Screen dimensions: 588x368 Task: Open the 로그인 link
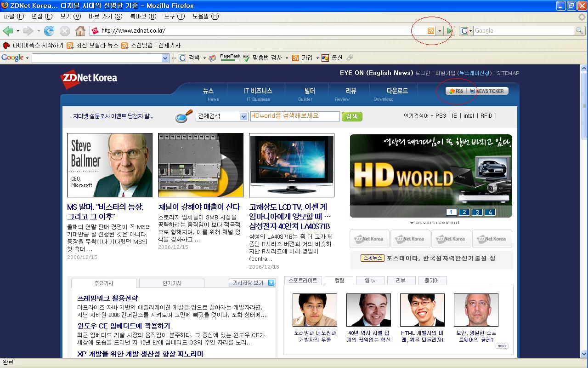[423, 73]
